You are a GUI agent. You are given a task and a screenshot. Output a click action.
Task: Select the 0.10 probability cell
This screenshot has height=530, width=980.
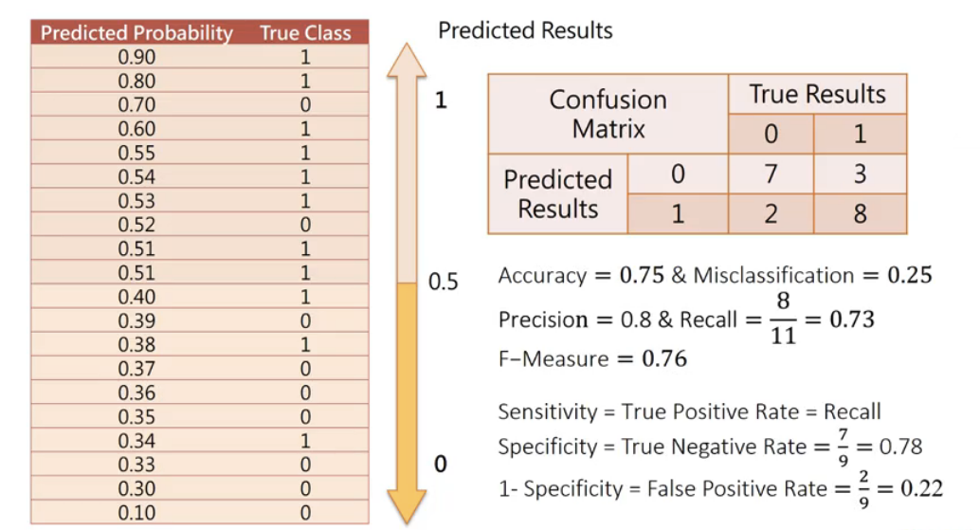(137, 513)
